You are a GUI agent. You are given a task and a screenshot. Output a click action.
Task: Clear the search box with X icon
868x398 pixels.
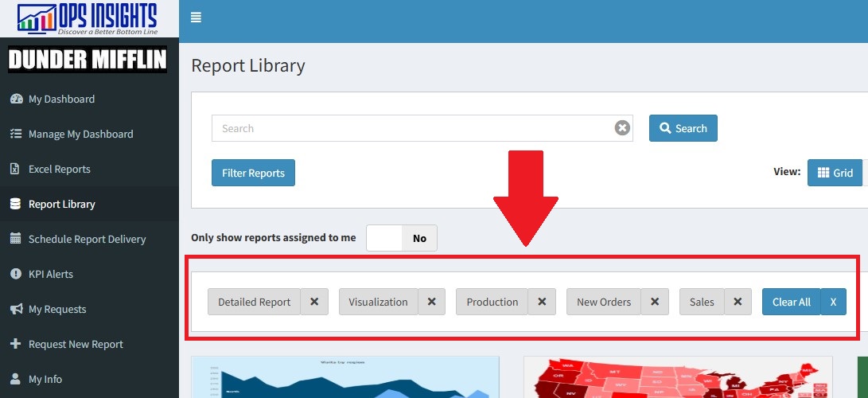click(x=622, y=128)
